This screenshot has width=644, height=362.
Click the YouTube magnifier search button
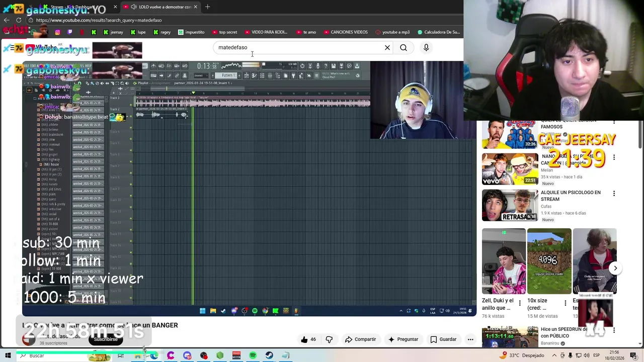click(x=404, y=48)
